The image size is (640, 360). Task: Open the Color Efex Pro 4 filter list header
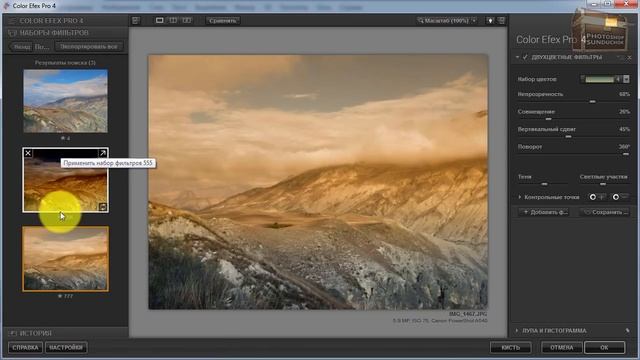pos(65,20)
